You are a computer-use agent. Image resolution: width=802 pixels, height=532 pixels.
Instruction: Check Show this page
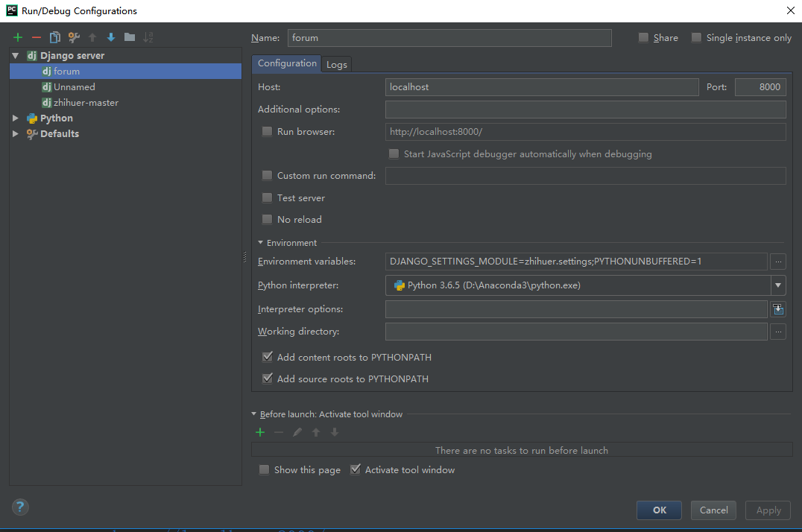[x=264, y=469]
